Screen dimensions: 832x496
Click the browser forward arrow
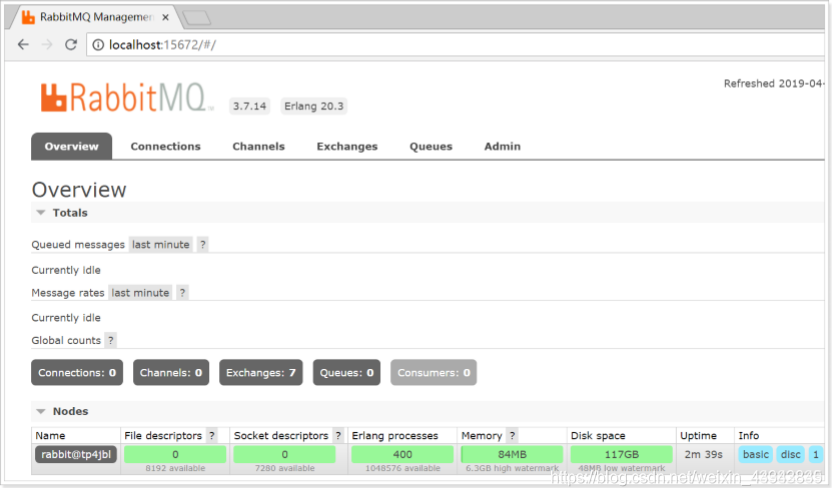[47, 45]
